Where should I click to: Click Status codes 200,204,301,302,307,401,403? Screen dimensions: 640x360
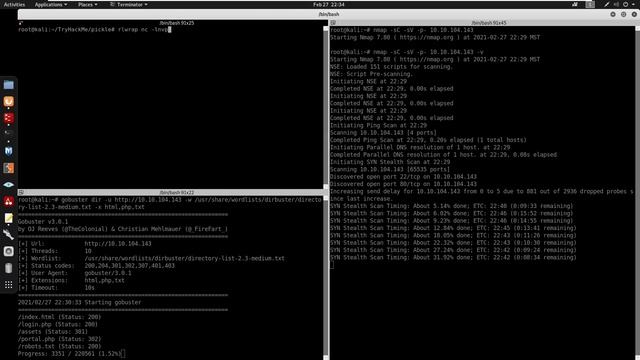(x=129, y=266)
